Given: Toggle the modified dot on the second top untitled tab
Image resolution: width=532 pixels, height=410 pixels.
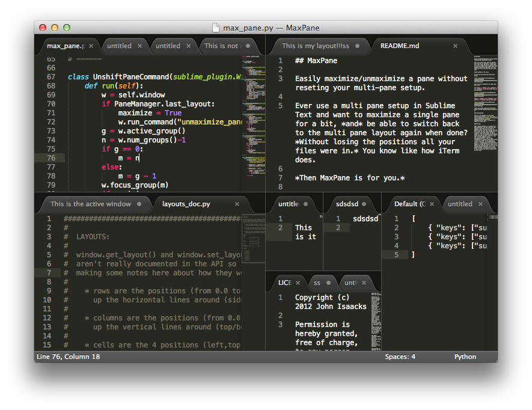Looking at the screenshot, I should pyautogui.click(x=187, y=46).
